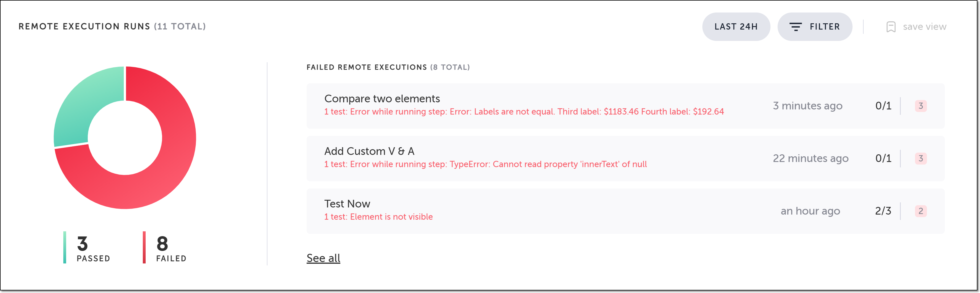
Task: Click the badge on Compare two elements
Action: (x=920, y=106)
